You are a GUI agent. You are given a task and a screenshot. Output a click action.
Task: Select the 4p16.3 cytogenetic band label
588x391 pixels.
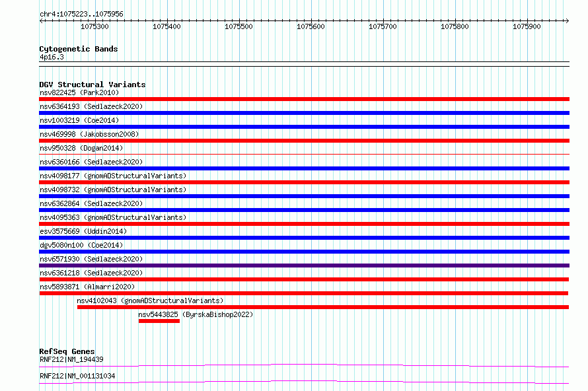click(x=52, y=57)
